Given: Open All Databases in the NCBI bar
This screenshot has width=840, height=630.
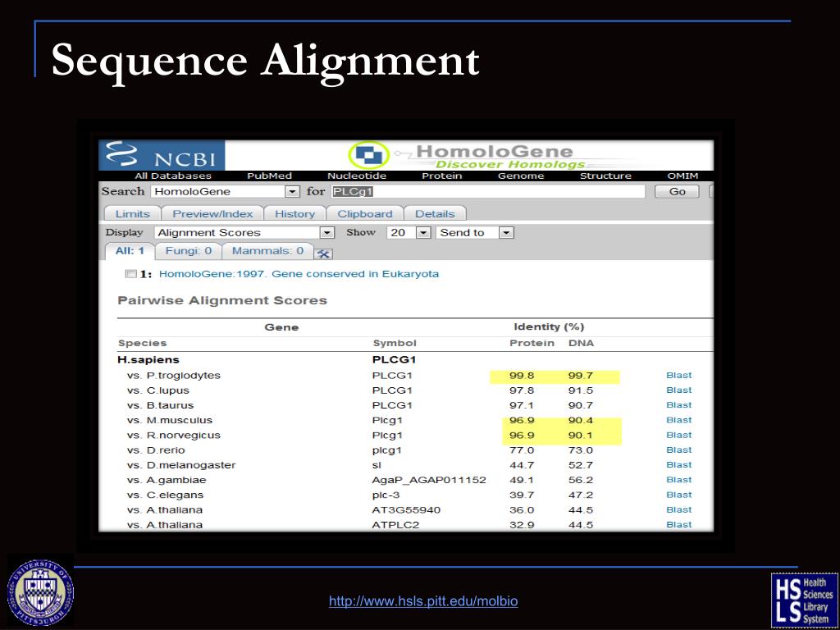Looking at the screenshot, I should click(173, 176).
